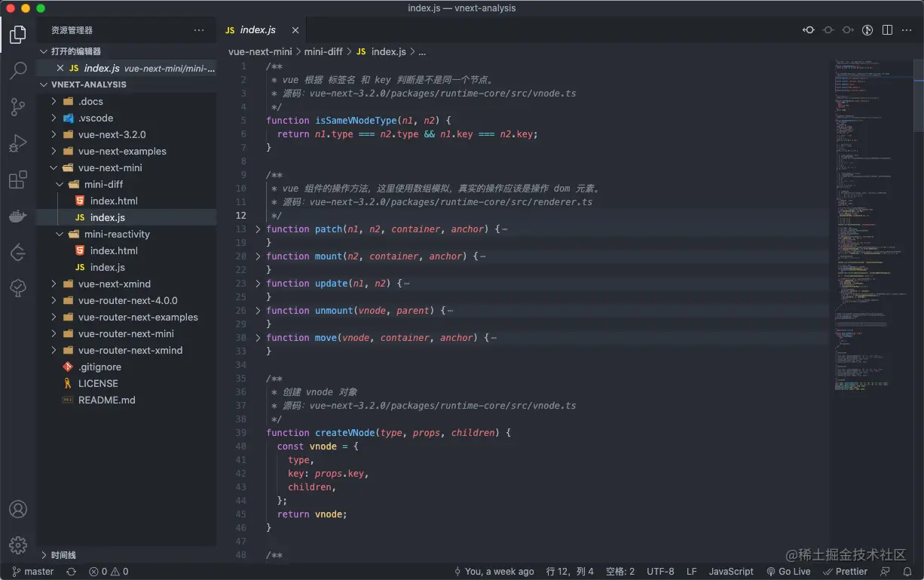Open the Accounts icon in activity bar

pos(18,509)
